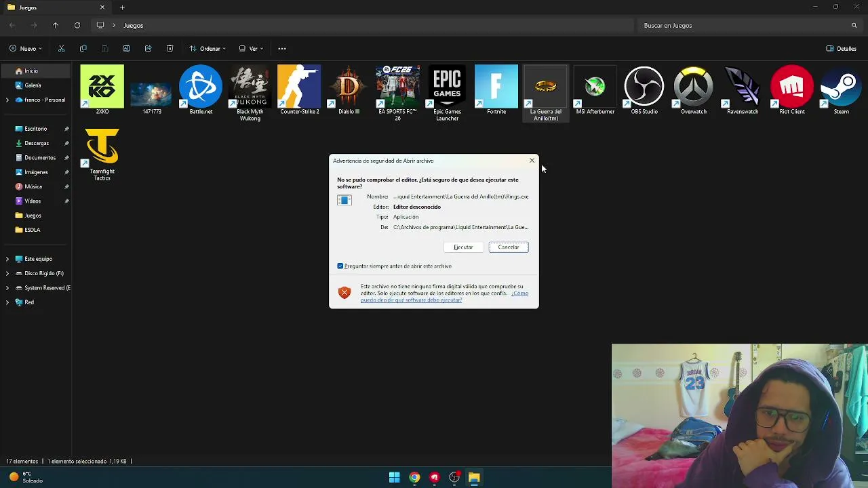
Task: Select La Guerra del Anillo(tm) shortcut
Action: tap(546, 93)
